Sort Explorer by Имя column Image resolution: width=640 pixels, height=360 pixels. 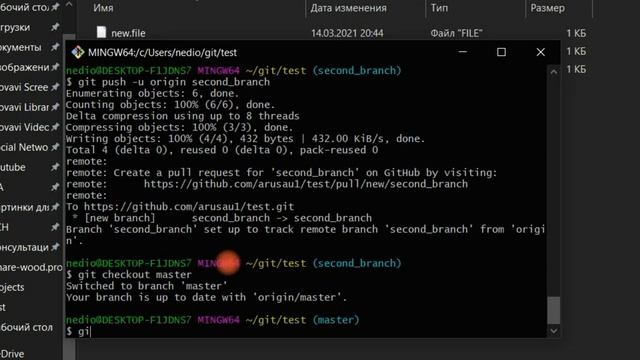[x=103, y=8]
